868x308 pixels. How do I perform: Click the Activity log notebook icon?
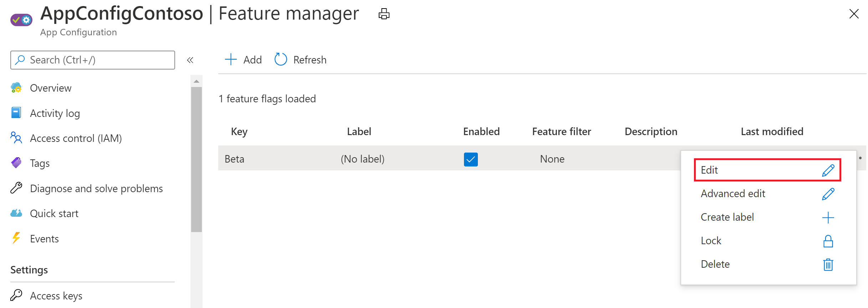click(x=16, y=113)
